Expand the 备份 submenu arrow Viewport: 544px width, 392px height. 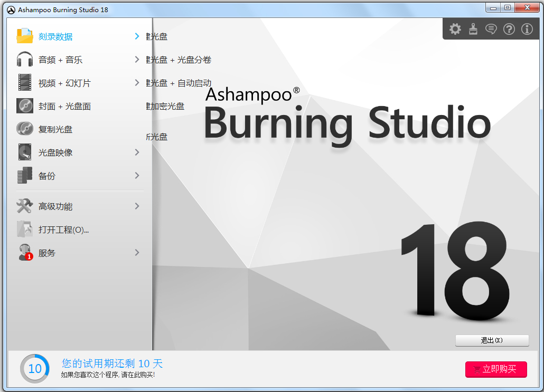click(137, 176)
